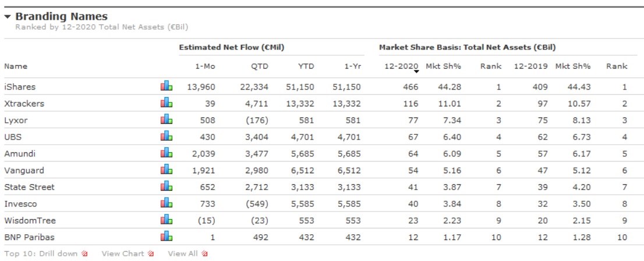Image resolution: width=644 pixels, height=261 pixels.
Task: Click the Name column header
Action: pos(16,66)
